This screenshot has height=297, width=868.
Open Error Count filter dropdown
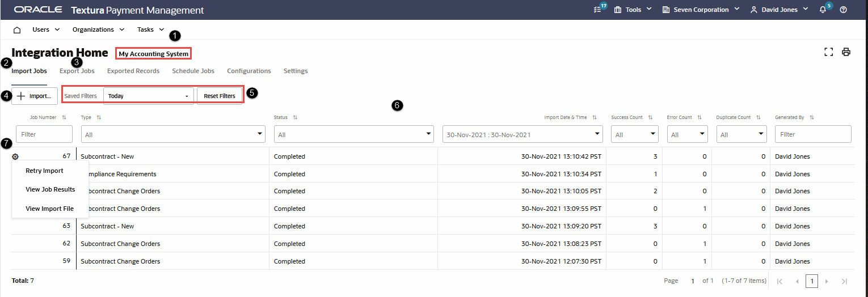click(688, 134)
